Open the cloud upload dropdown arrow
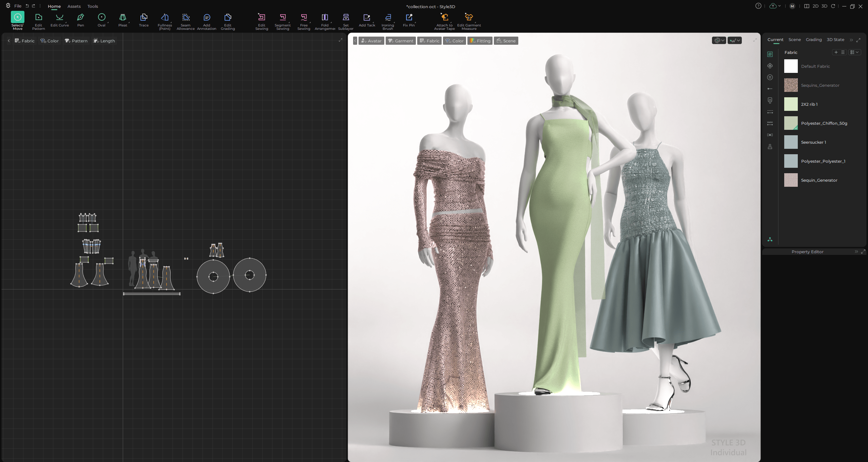The height and width of the screenshot is (462, 868). (779, 6)
